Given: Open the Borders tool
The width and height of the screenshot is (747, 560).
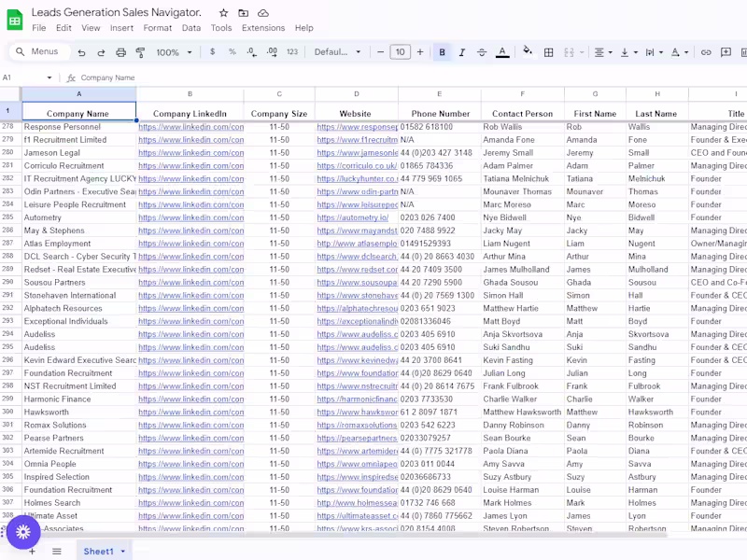Looking at the screenshot, I should [549, 52].
